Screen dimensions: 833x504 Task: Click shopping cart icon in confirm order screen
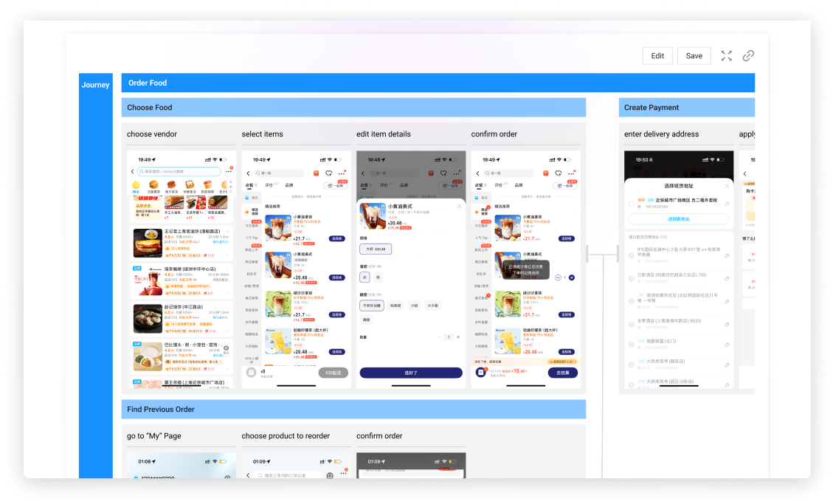480,373
